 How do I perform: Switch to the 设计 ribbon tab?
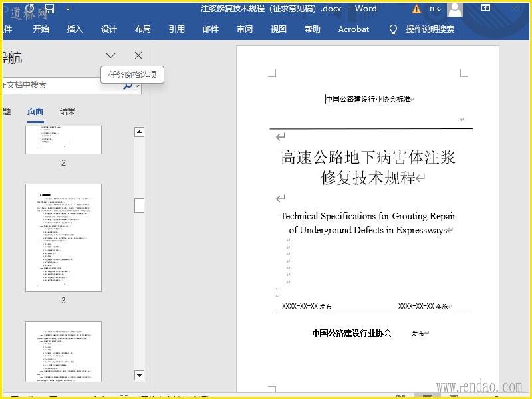coord(109,29)
